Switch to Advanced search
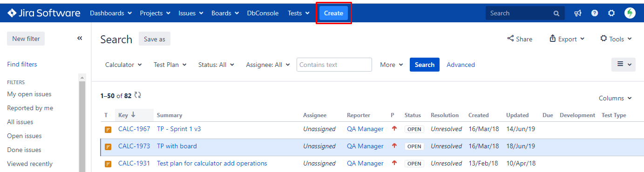644x172 pixels. (461, 65)
